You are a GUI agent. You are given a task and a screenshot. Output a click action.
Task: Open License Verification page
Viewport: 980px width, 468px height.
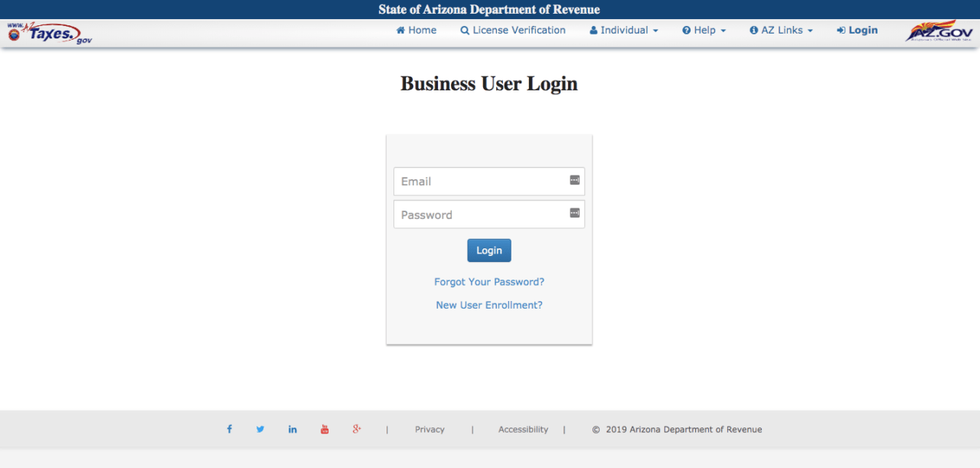click(513, 31)
